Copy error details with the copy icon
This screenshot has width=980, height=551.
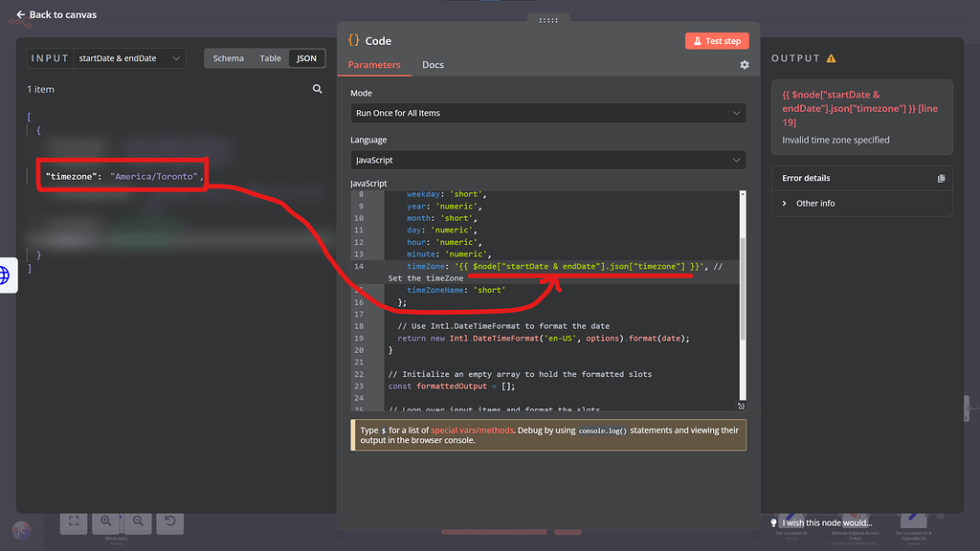tap(941, 178)
